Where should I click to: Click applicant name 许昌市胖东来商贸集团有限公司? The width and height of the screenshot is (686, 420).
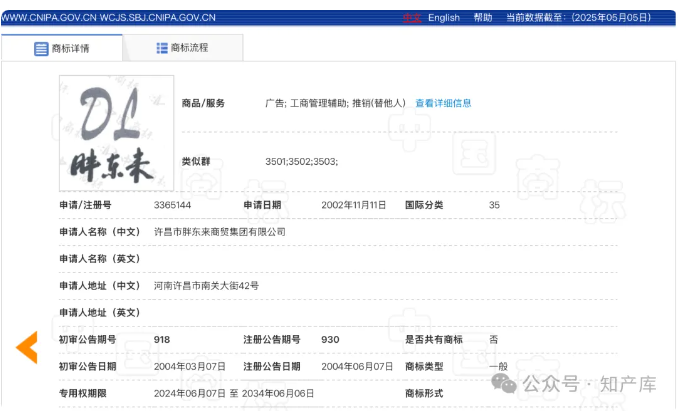click(219, 232)
